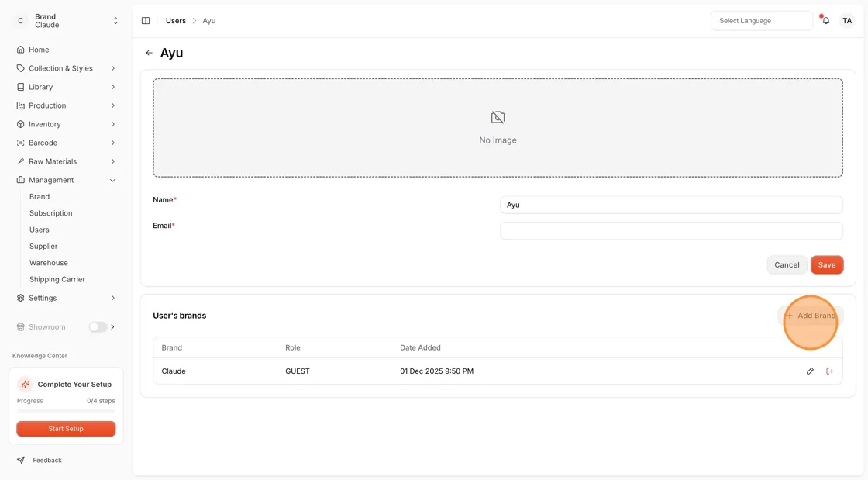
Task: Click the Collection & Styles tag icon
Action: 20,69
